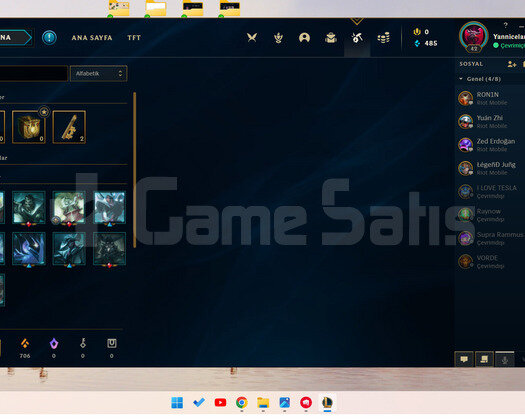Click the RP currency icon showing 0
The width and height of the screenshot is (525, 420).
(x=417, y=32)
